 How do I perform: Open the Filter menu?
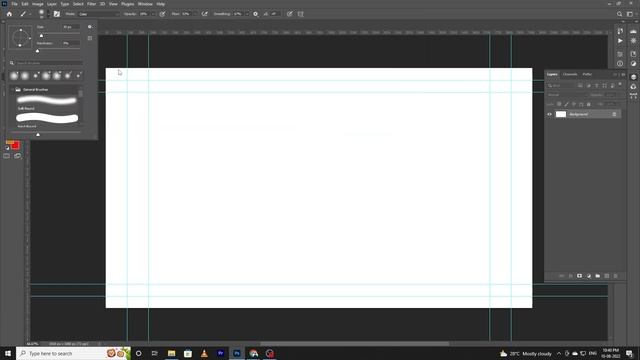(91, 4)
